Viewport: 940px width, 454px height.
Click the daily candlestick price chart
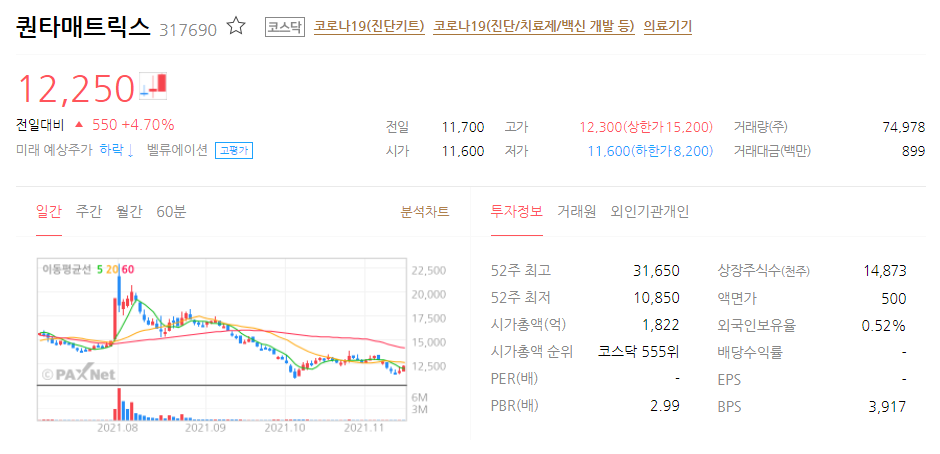(x=222, y=321)
